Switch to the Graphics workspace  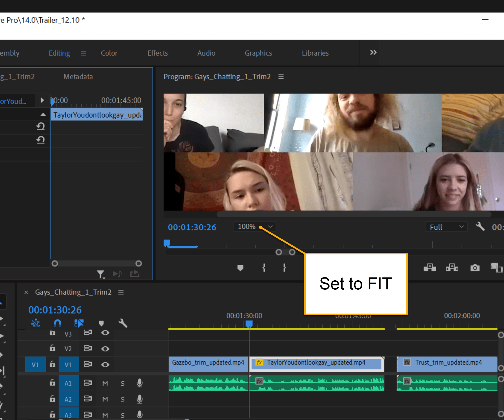[258, 53]
